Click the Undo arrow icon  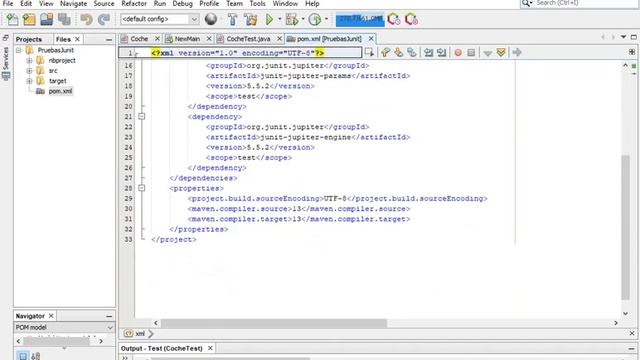pyautogui.click(x=86, y=19)
